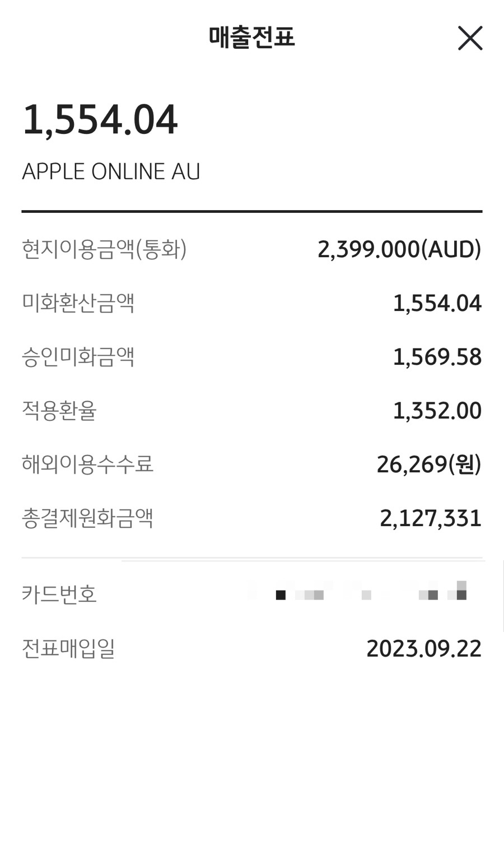Select the APPLE ONLINE AU merchant name
The width and height of the screenshot is (504, 860).
[111, 171]
